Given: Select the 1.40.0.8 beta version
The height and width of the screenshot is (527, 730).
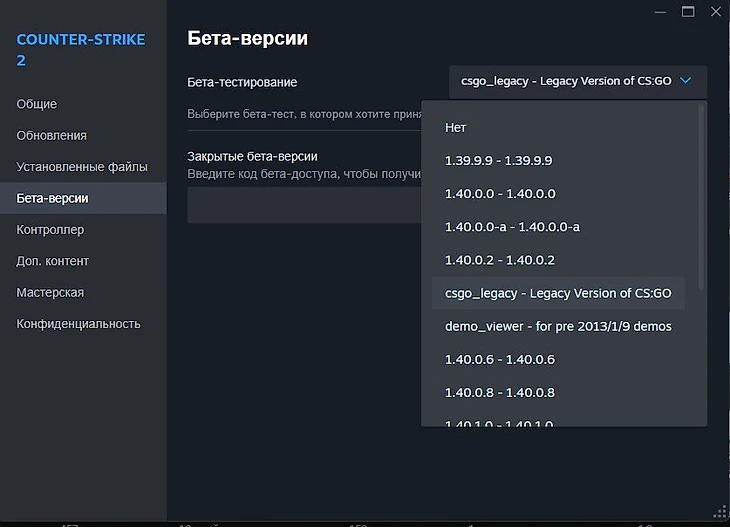Looking at the screenshot, I should tap(500, 392).
